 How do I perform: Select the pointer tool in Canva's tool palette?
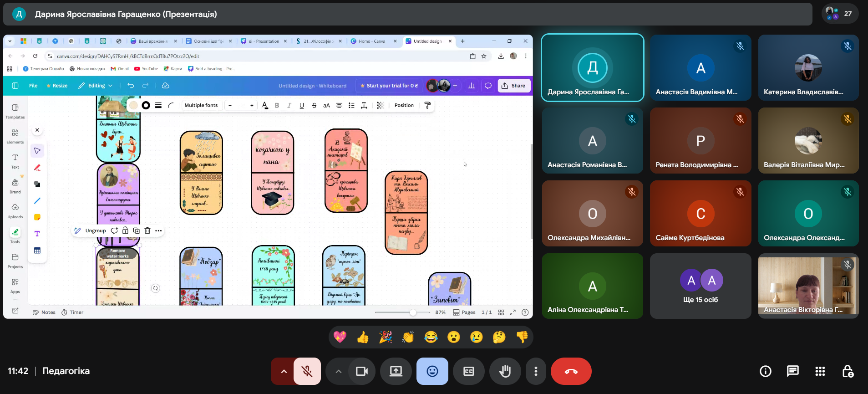(37, 151)
